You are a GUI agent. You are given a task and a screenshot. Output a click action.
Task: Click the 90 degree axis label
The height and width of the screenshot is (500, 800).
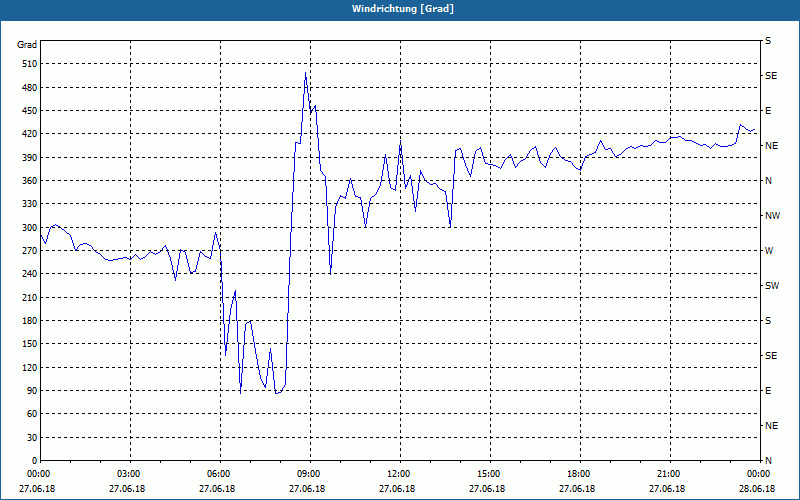click(x=32, y=391)
